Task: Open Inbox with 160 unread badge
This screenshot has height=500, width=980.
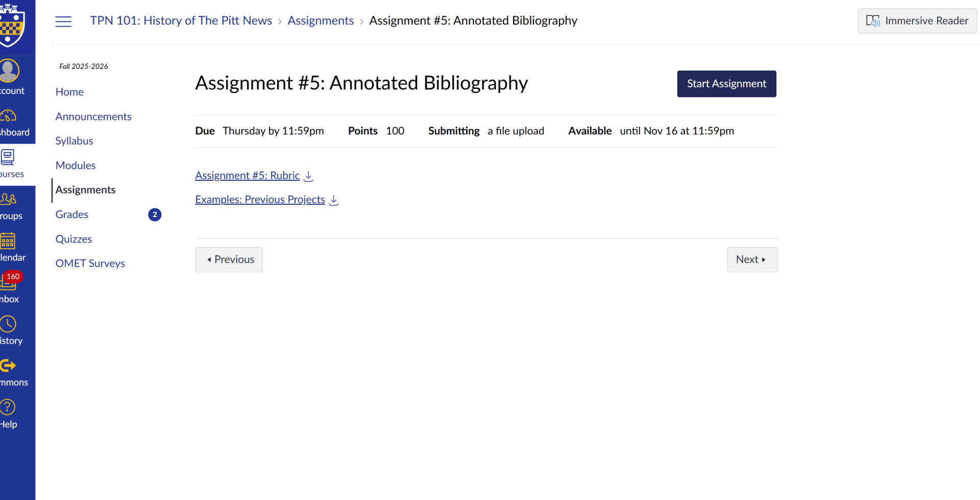Action: [9, 282]
